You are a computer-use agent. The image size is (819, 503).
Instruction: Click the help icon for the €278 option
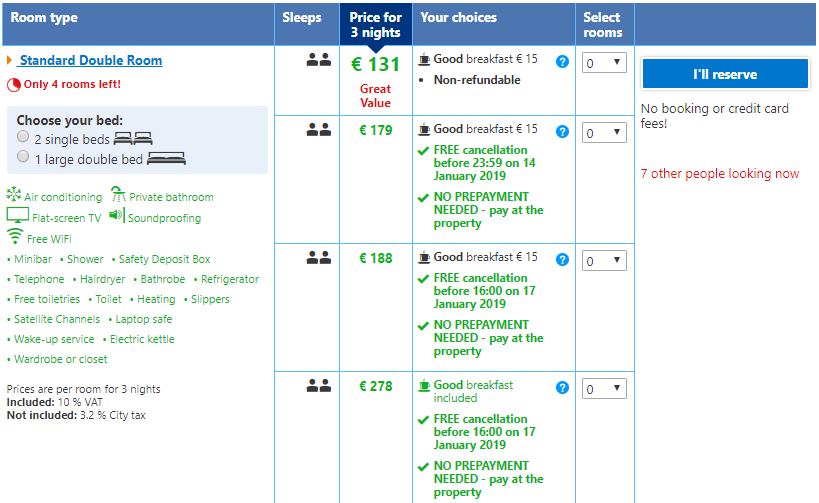562,388
